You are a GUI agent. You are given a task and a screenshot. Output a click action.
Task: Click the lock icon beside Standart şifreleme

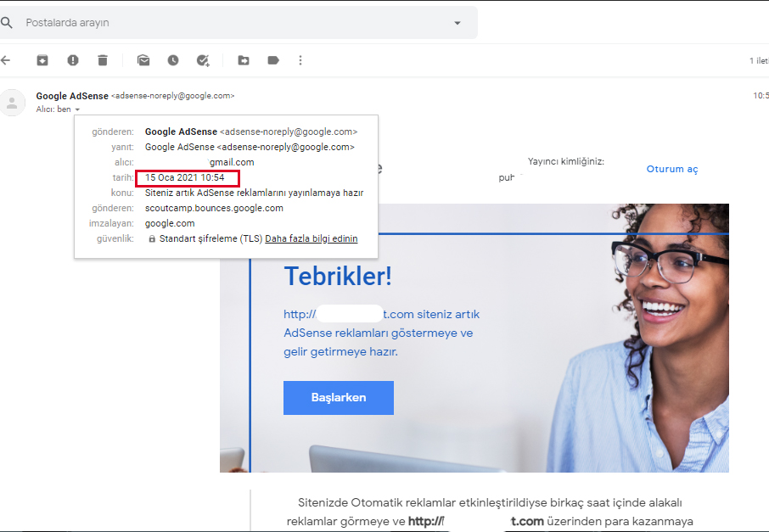[152, 238]
